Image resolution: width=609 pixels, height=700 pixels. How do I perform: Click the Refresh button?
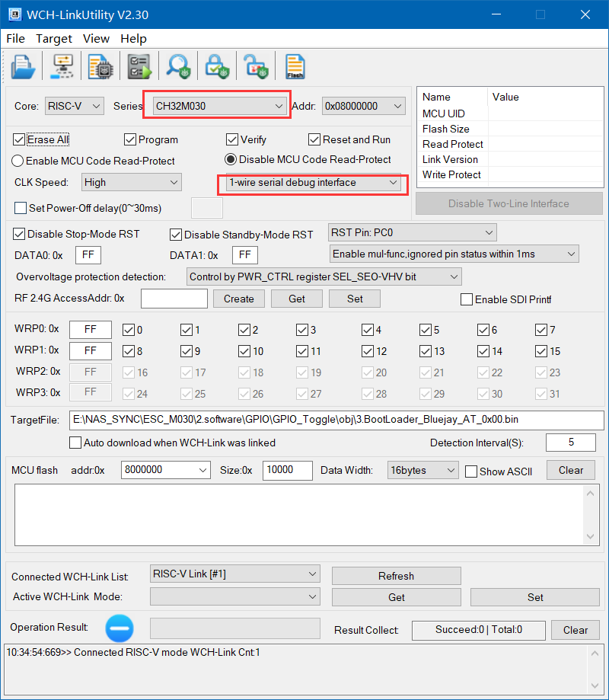pos(396,576)
